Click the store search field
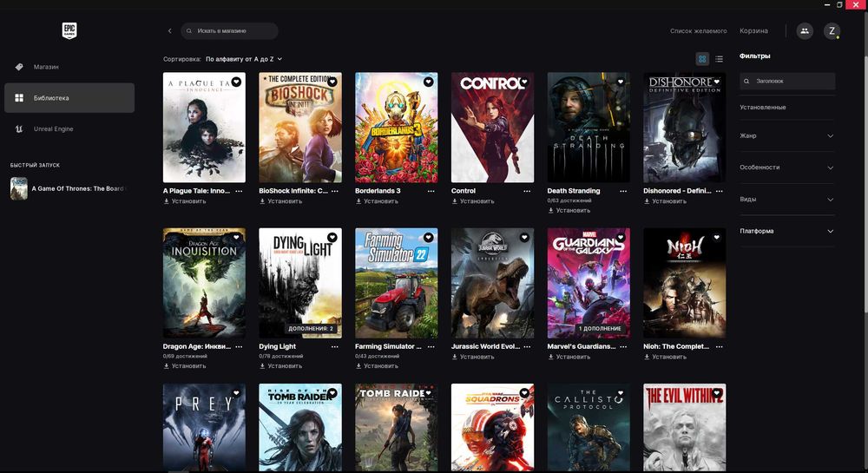The width and height of the screenshot is (868, 473). [x=229, y=31]
